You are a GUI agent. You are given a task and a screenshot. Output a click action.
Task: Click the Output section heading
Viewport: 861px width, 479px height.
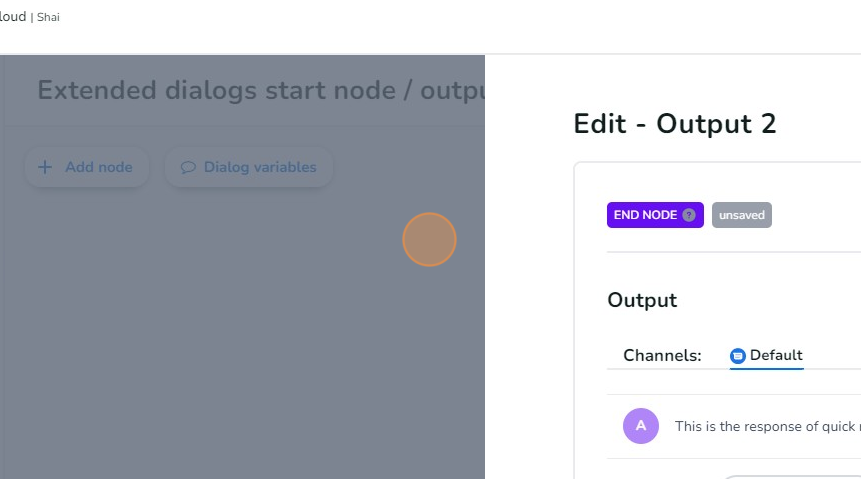(x=642, y=300)
